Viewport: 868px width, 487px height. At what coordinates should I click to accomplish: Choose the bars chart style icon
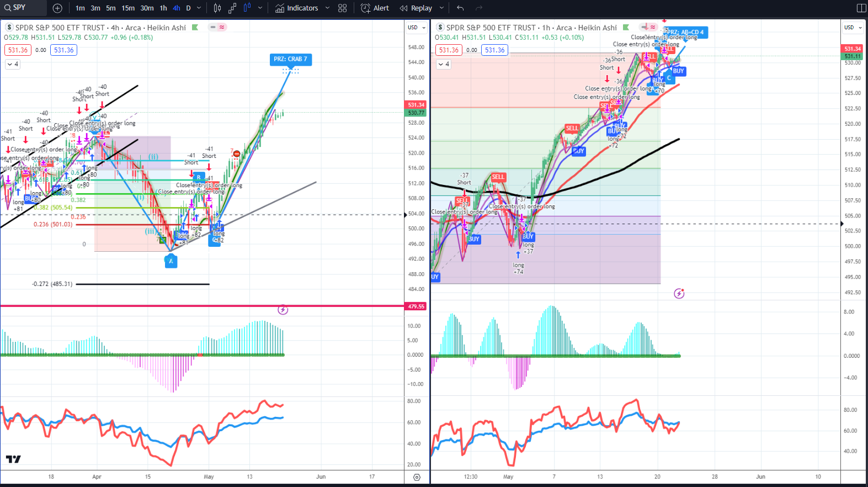(217, 8)
